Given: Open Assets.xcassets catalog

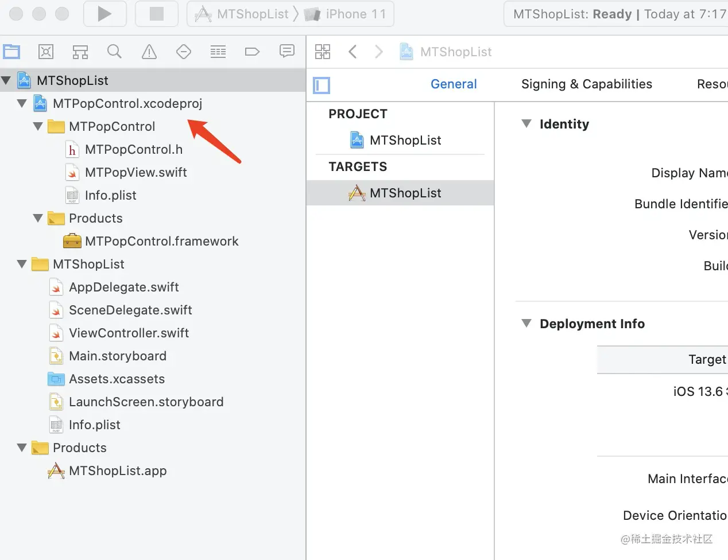Looking at the screenshot, I should point(117,379).
